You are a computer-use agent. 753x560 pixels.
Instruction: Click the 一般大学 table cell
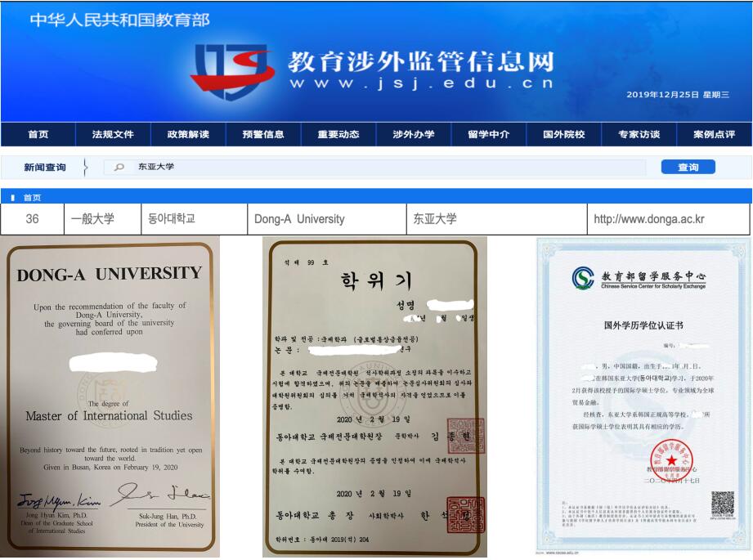point(102,219)
